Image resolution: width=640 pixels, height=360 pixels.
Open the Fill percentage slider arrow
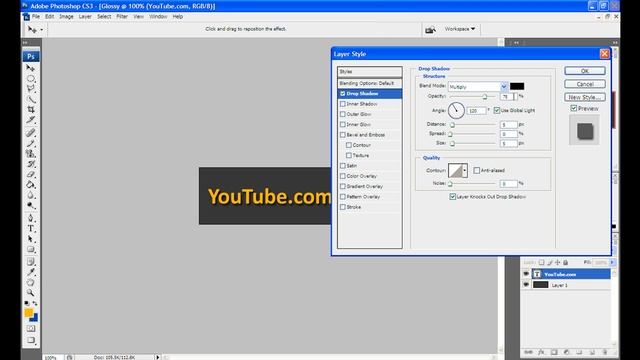pyautogui.click(x=612, y=262)
